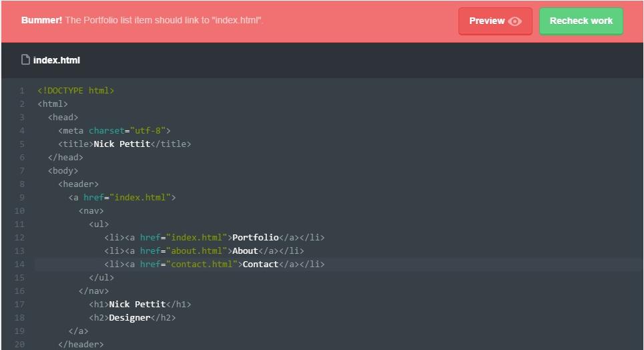Click the file icon beside index.html

click(25, 60)
